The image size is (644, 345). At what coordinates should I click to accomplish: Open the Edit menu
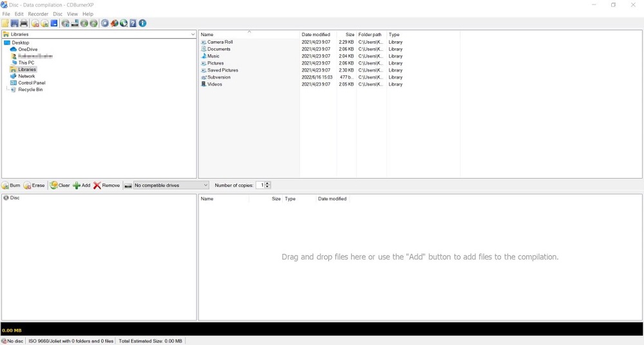tap(19, 14)
